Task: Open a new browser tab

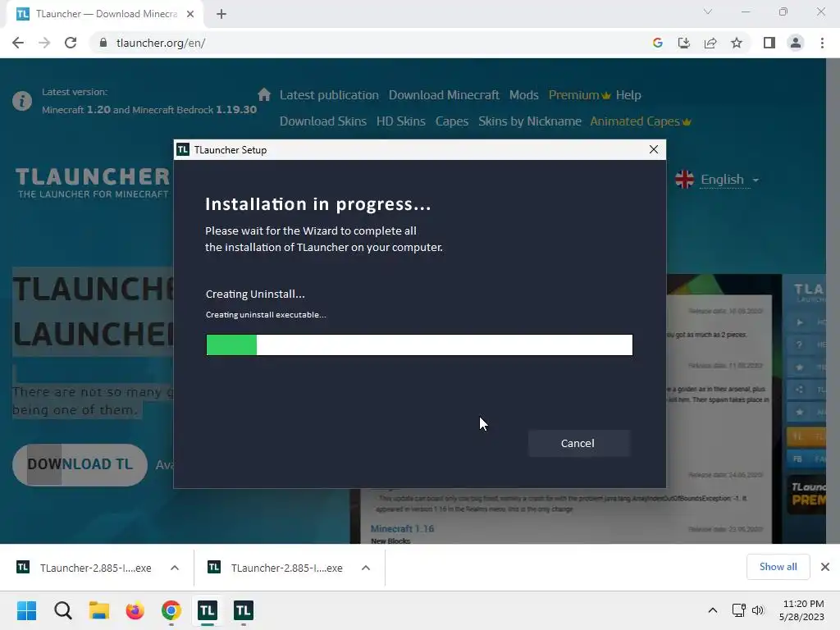Action: (221, 14)
